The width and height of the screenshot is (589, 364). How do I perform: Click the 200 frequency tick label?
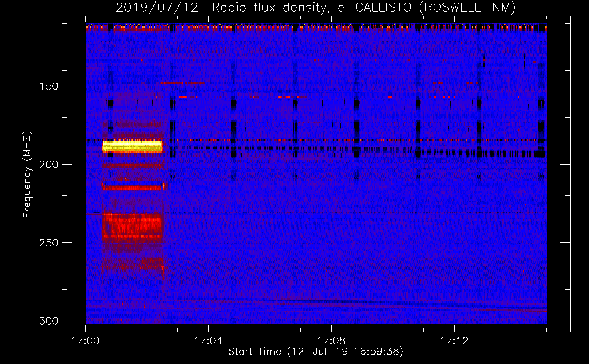pos(49,165)
